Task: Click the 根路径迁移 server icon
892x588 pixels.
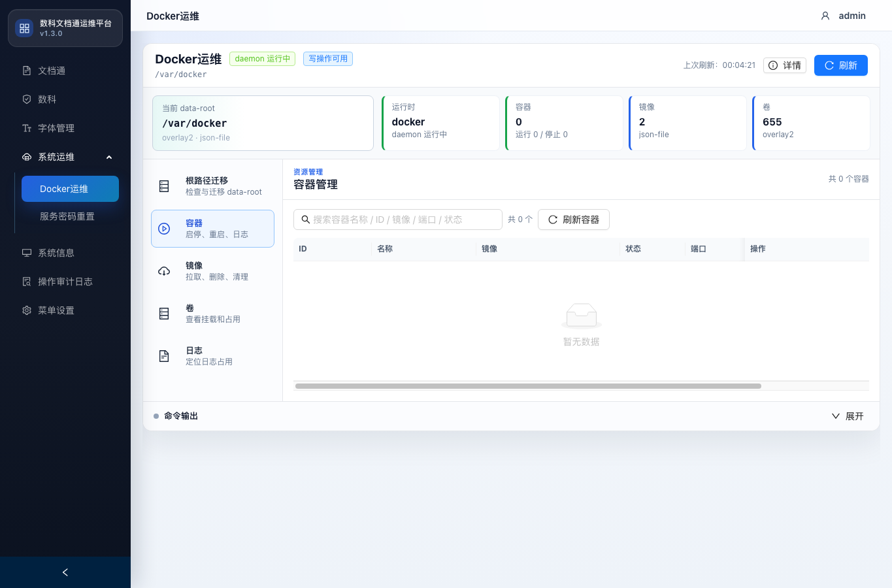Action: tap(164, 186)
